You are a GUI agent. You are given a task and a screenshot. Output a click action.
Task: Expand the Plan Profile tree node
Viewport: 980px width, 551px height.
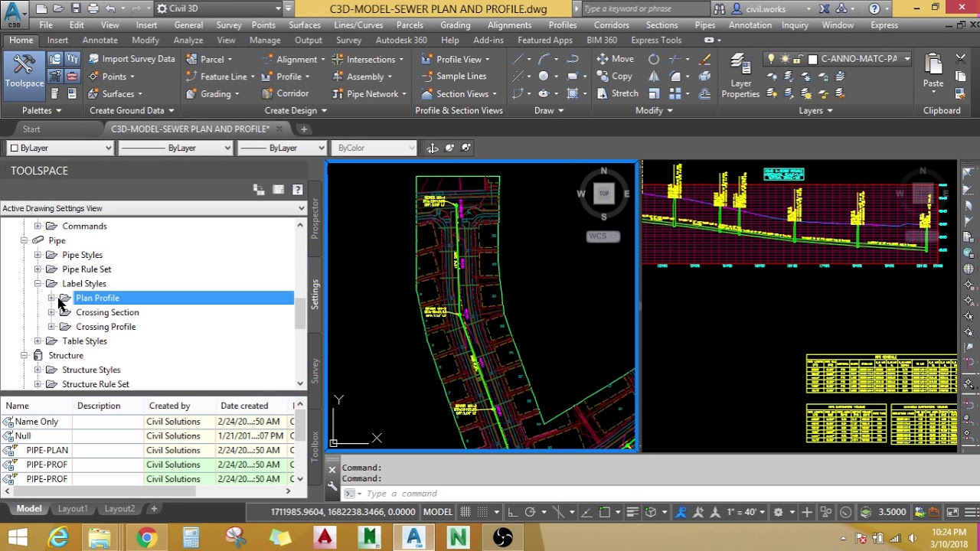tap(51, 298)
